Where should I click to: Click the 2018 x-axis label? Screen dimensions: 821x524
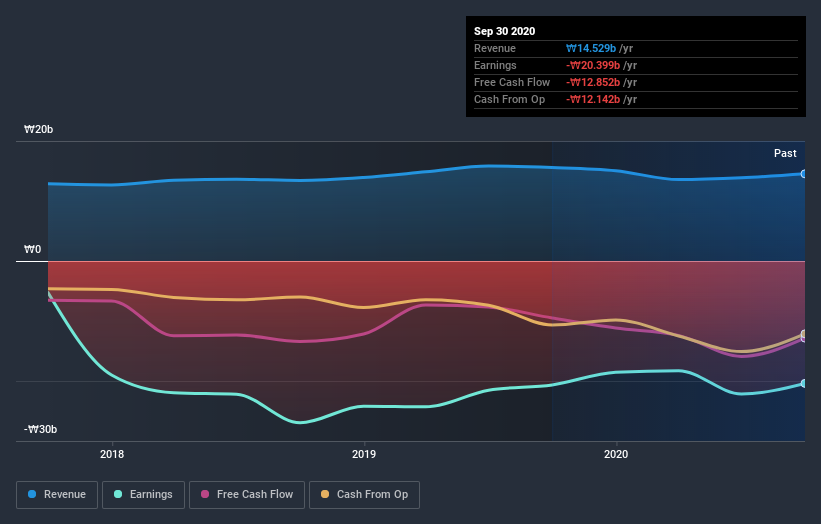click(x=112, y=454)
